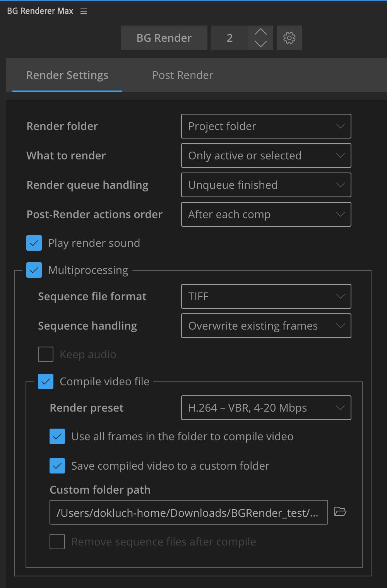Open Render preset dropdown chevron
This screenshot has height=588, width=387.
(340, 407)
